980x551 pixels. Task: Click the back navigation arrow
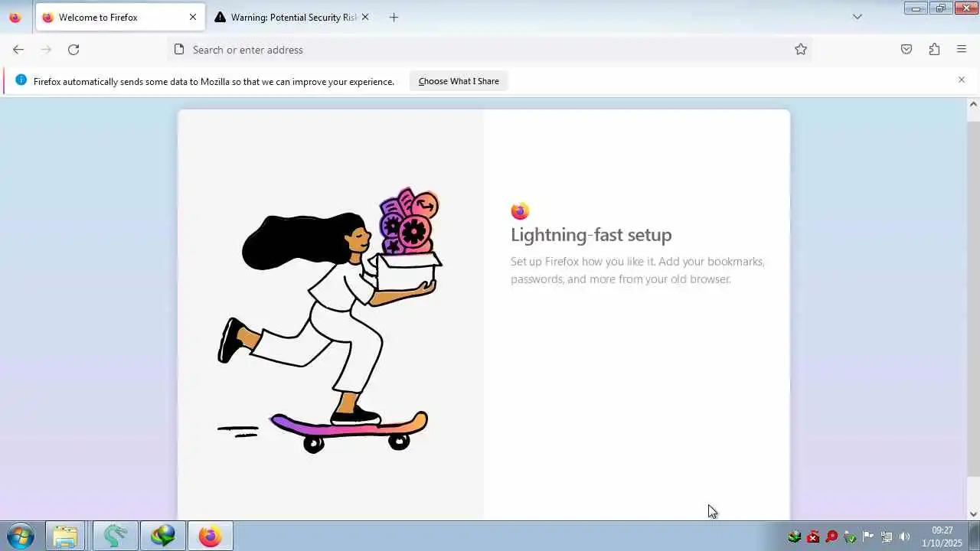[x=18, y=50]
